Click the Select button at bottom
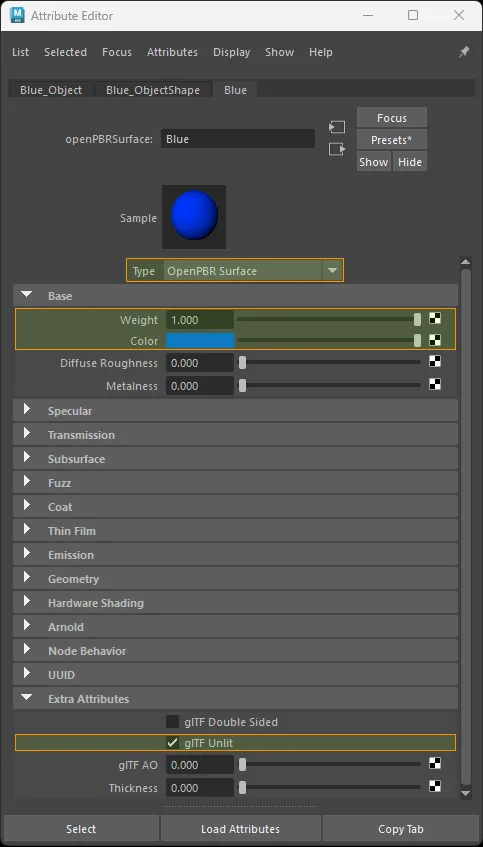483x847 pixels. coord(81,829)
